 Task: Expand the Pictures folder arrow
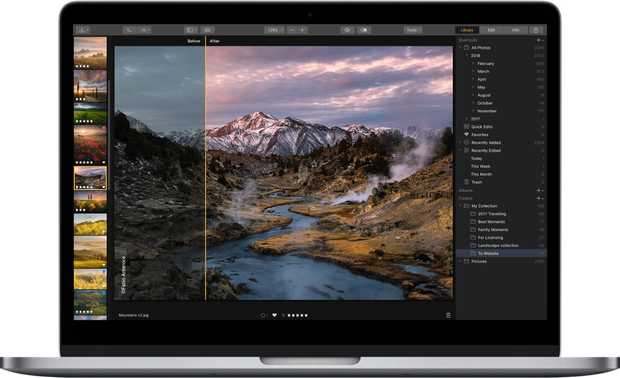(x=460, y=261)
